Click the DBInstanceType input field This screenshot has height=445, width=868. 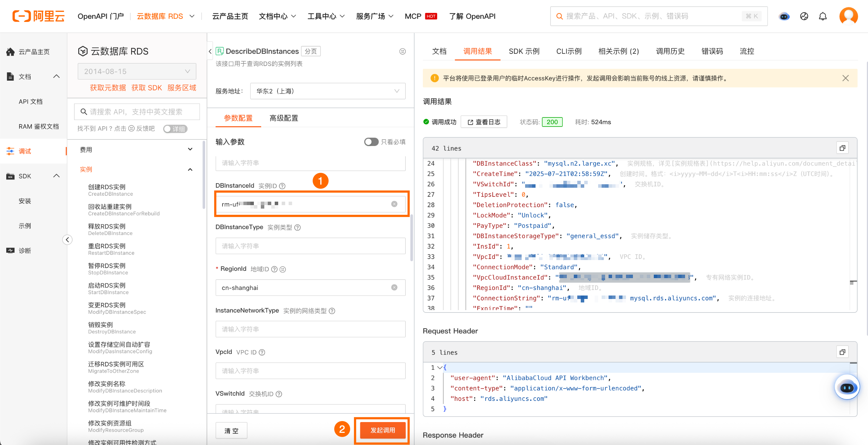pos(311,246)
